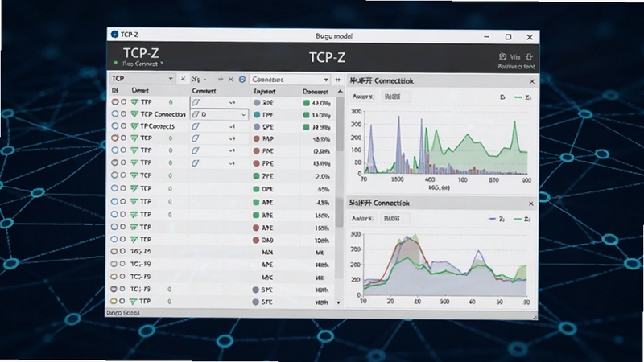This screenshot has width=644, height=362.
Task: Expand combo box arrow in TCP Connection row
Action: pos(244,115)
